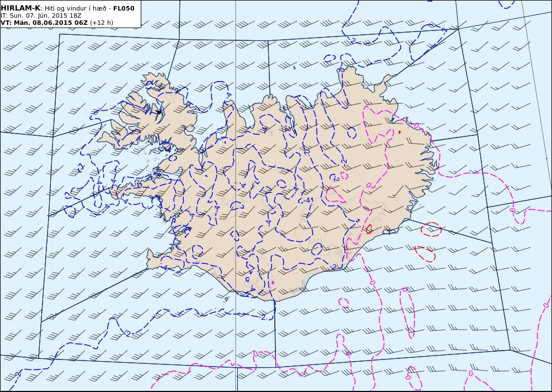The image size is (552, 392).
Task: Click the small red dot in east Iceland
Action: pyautogui.click(x=399, y=132)
